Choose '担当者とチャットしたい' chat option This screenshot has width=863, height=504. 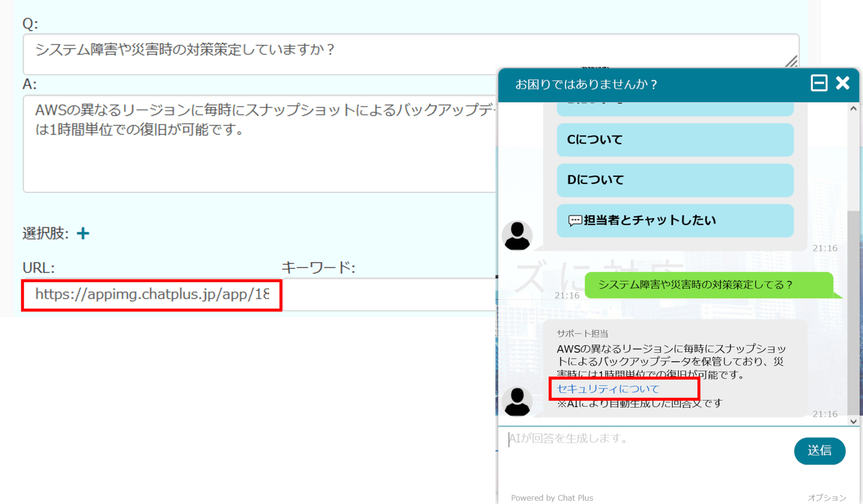click(675, 221)
